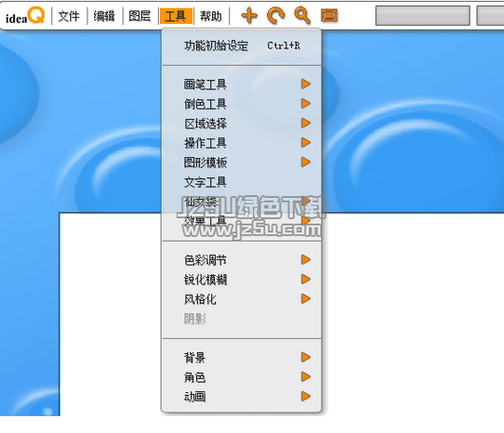Open the 角色 submenu
Screen dimensions: 504x433
(195, 377)
